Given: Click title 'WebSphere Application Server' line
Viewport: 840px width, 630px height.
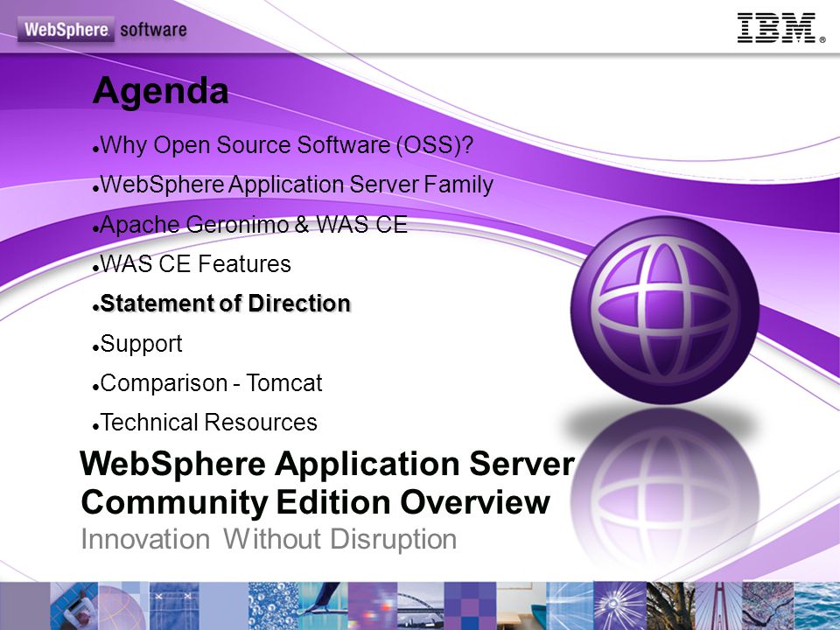Looking at the screenshot, I should tap(326, 464).
